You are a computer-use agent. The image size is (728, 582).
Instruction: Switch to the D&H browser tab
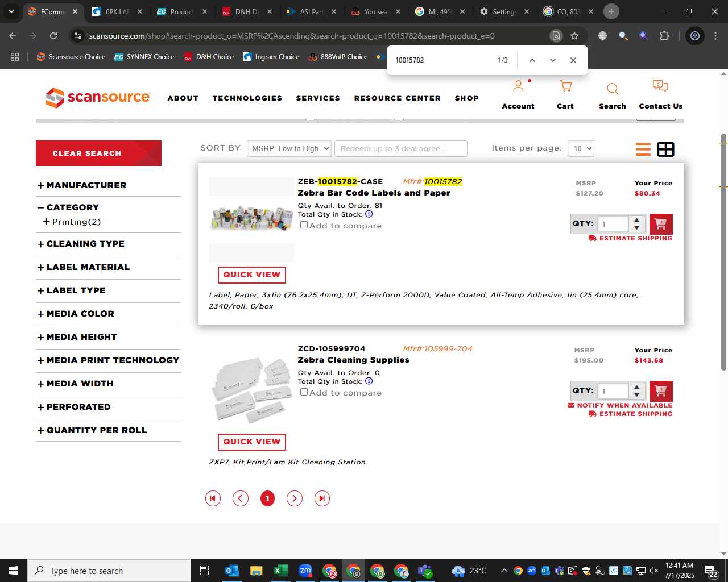[247, 11]
